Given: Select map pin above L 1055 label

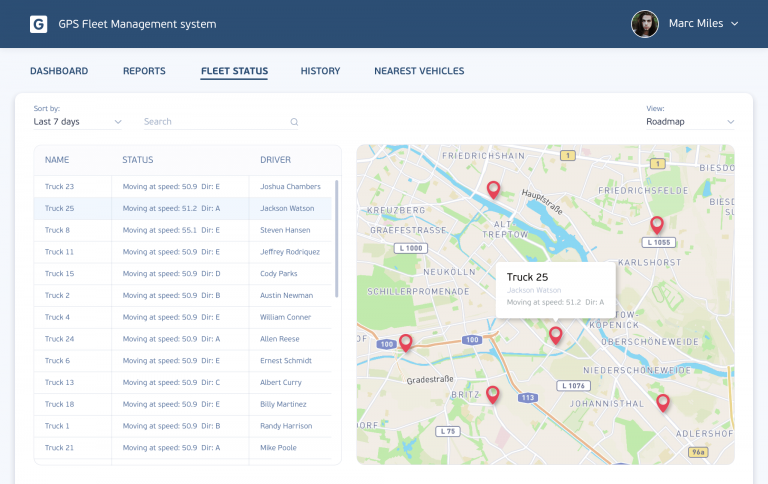Looking at the screenshot, I should click(657, 225).
